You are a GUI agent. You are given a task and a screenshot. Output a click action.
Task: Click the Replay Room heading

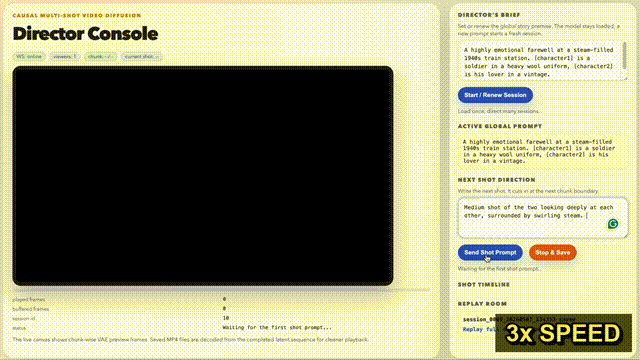pos(482,304)
